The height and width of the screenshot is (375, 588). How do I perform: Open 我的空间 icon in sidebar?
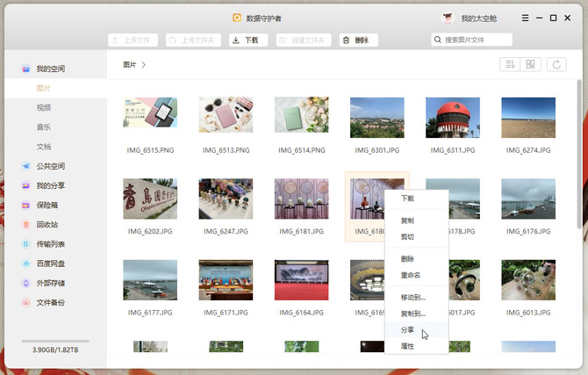[x=25, y=69]
